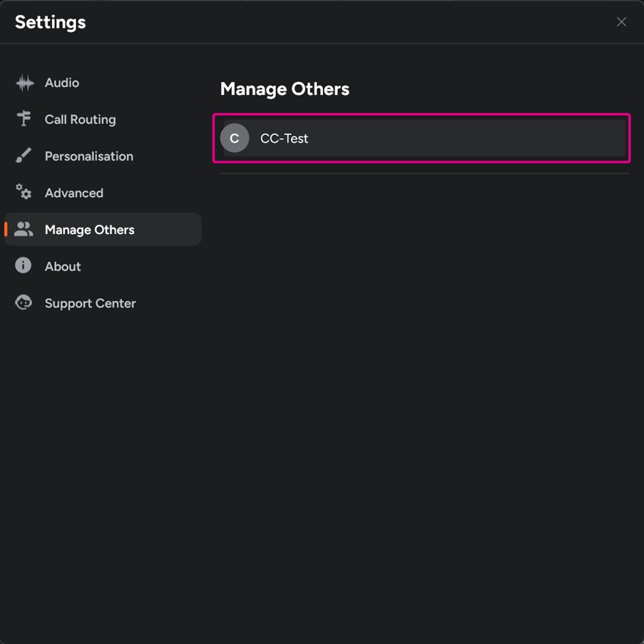The height and width of the screenshot is (644, 644).
Task: Select the Manage Others sidebar entry
Action: (89, 229)
